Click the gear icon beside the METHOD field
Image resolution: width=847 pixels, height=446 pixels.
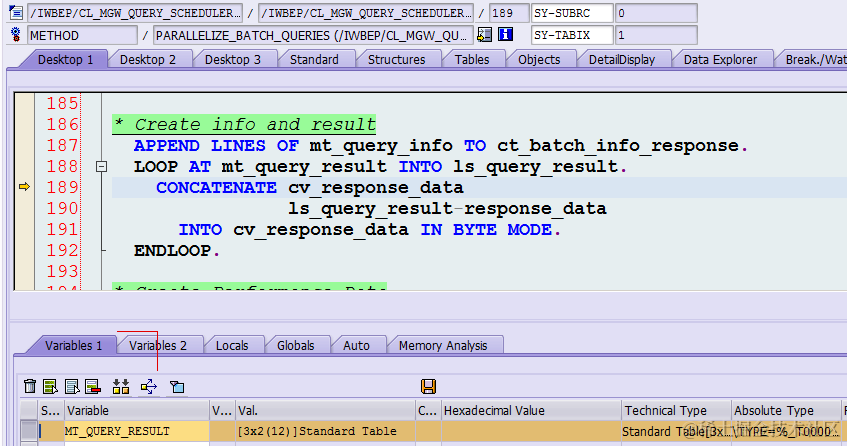16,35
